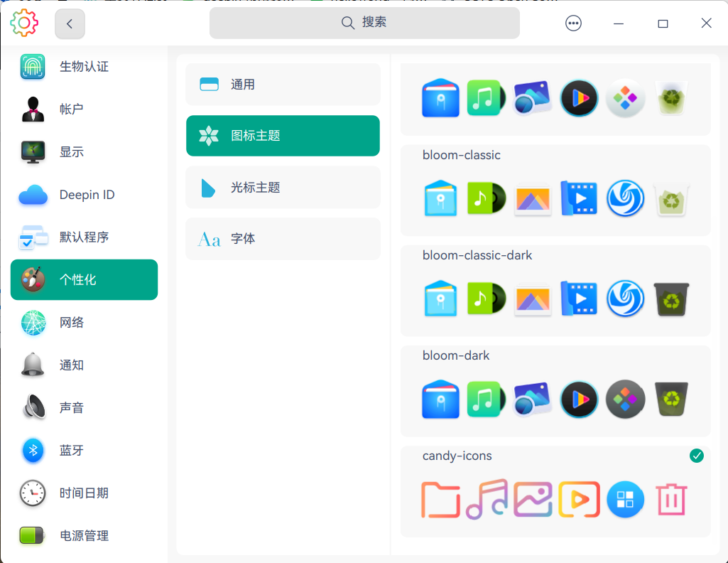Choose the bloom-dark icon theme
This screenshot has height=563, width=728.
[x=555, y=391]
